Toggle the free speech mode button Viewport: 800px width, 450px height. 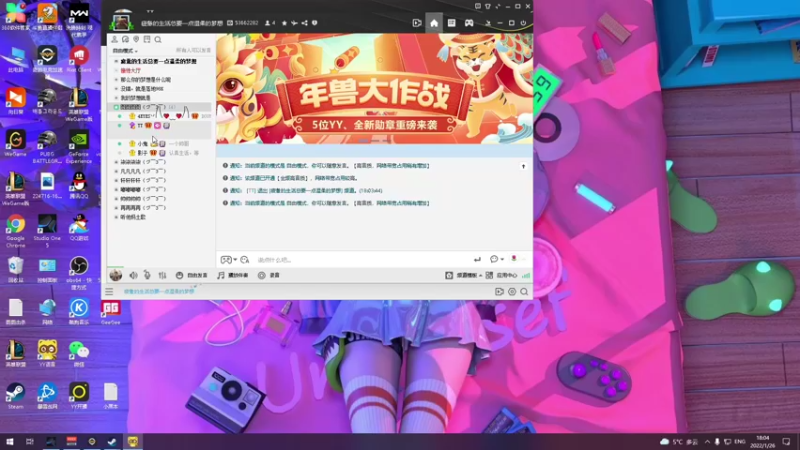191,275
